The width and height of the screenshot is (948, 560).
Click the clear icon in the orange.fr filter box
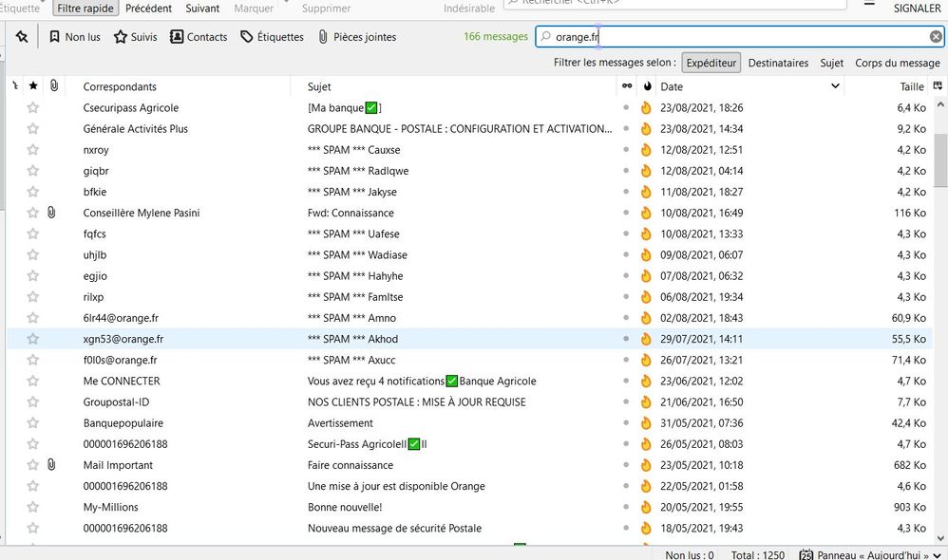click(936, 37)
